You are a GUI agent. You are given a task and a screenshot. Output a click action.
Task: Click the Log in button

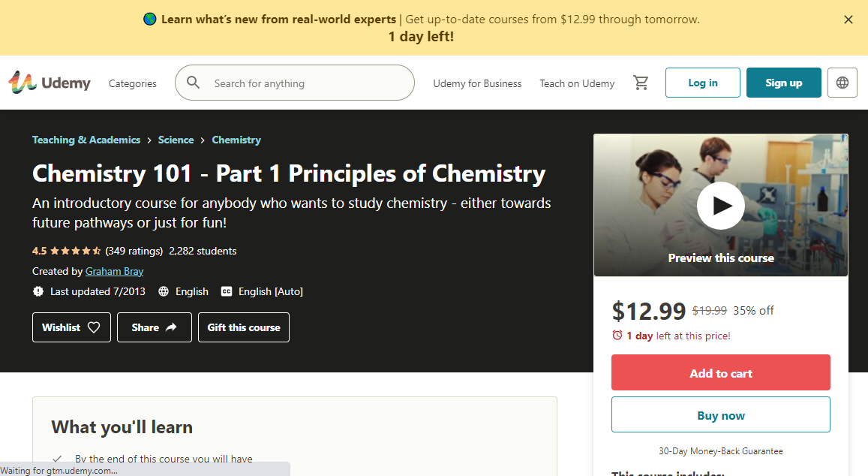[703, 83]
